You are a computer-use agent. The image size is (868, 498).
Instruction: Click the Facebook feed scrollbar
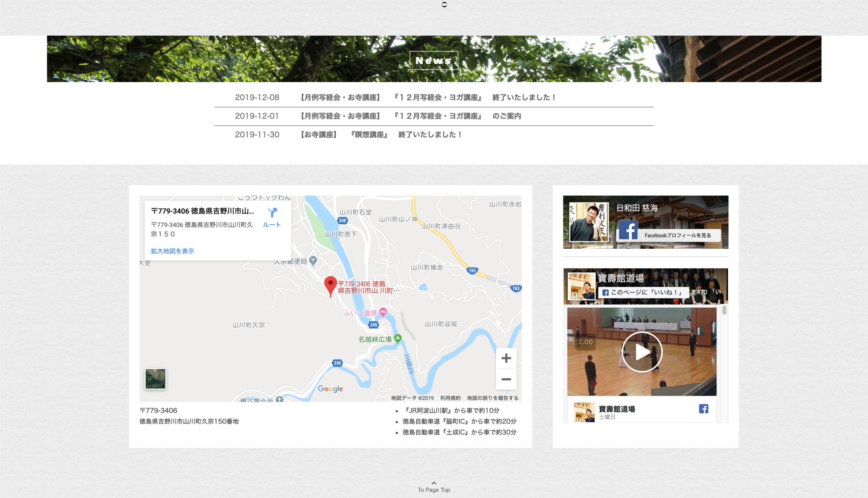click(724, 311)
